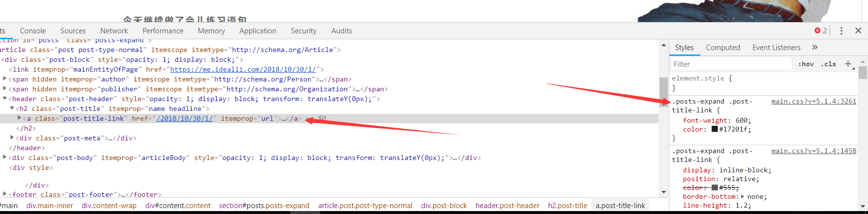The image size is (868, 214).
Task: Click the Styles Filter input field
Action: coord(731,64)
